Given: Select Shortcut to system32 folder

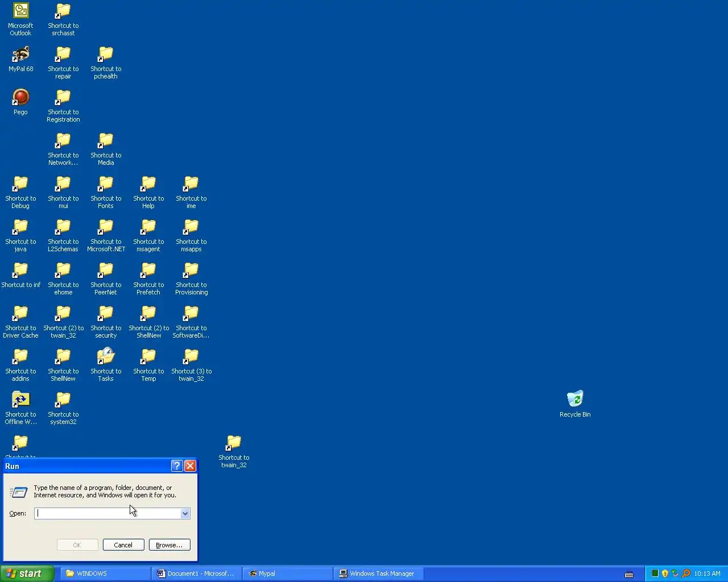Looking at the screenshot, I should tap(63, 408).
